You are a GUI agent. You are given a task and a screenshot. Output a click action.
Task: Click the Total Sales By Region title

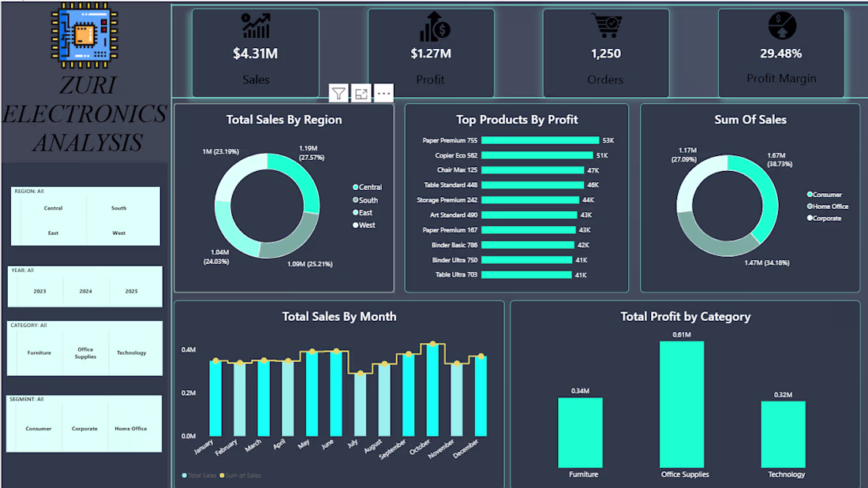point(284,120)
